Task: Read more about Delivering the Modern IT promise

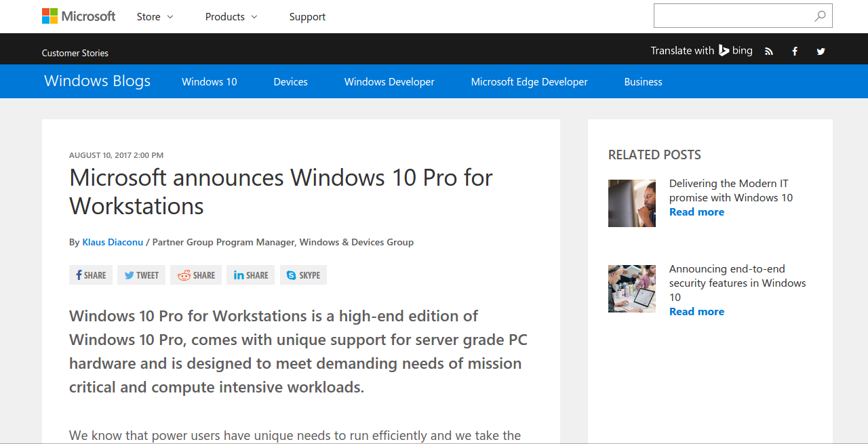Action: pyautogui.click(x=696, y=212)
